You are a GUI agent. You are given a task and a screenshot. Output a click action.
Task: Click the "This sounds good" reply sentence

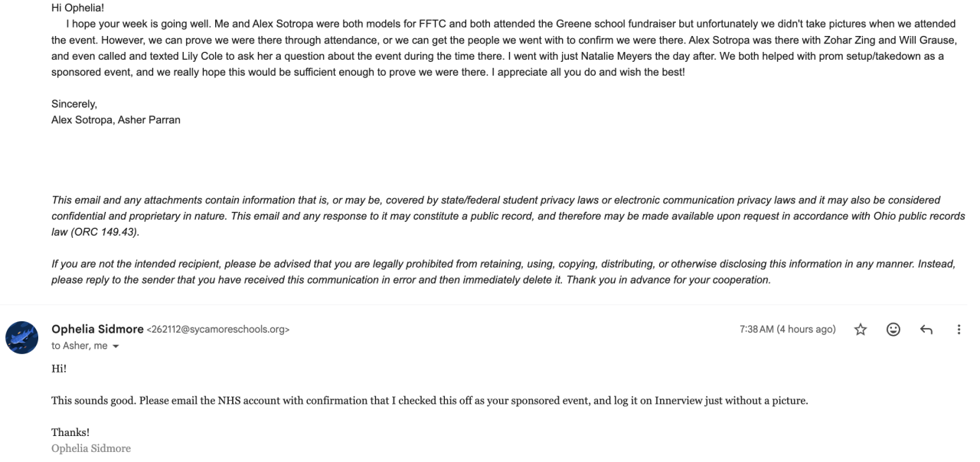429,401
